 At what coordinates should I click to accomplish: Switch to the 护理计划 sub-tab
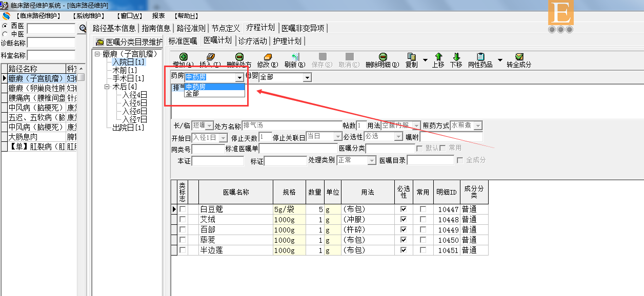(x=287, y=41)
